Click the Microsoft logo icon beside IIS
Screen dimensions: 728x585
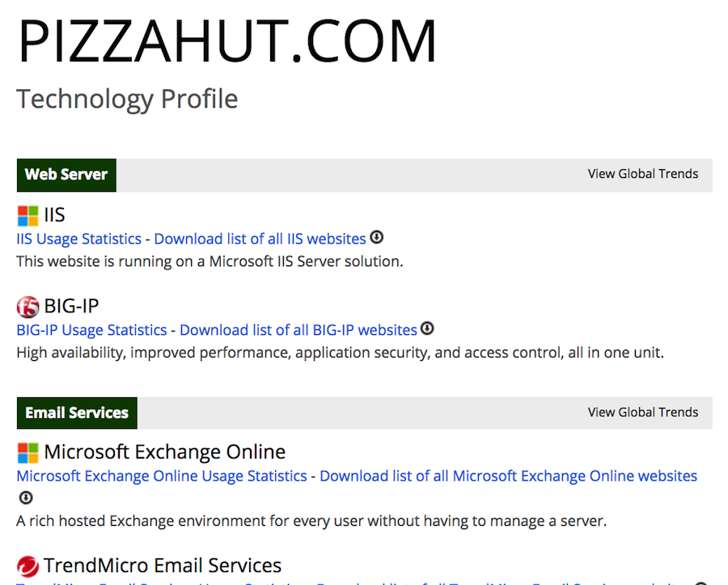coord(28,216)
